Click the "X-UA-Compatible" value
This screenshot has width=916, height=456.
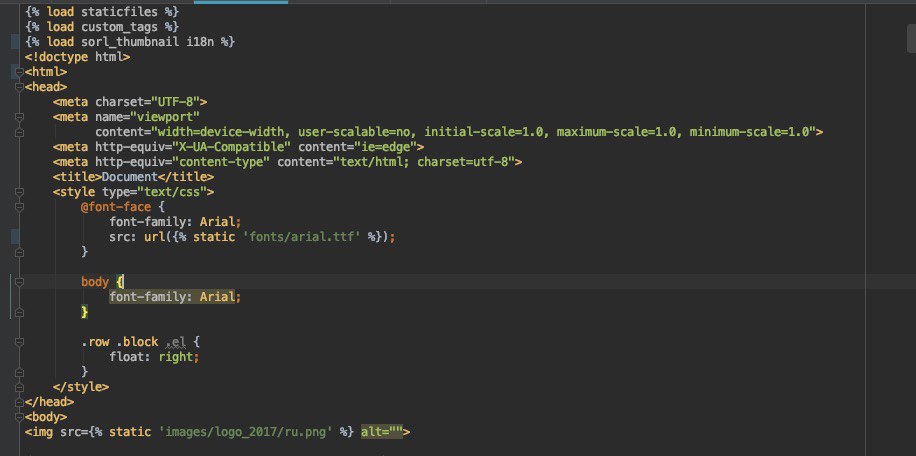[232, 147]
